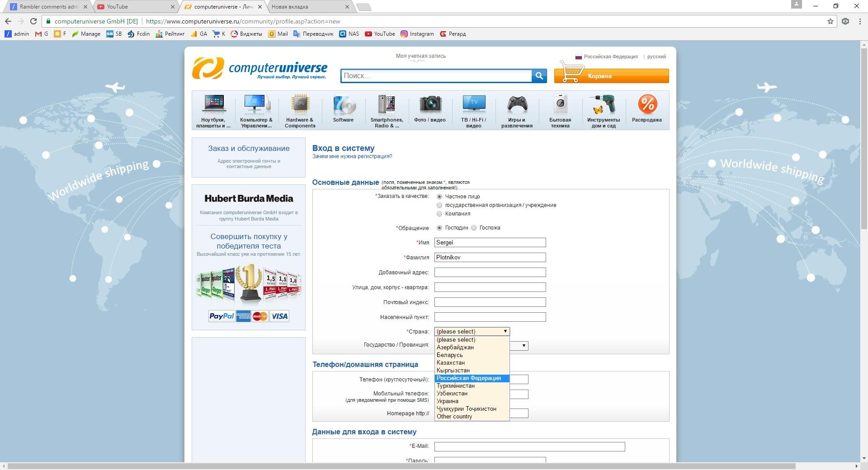The image size is (868, 470).
Task: Click the search magnifier button
Action: click(x=539, y=76)
